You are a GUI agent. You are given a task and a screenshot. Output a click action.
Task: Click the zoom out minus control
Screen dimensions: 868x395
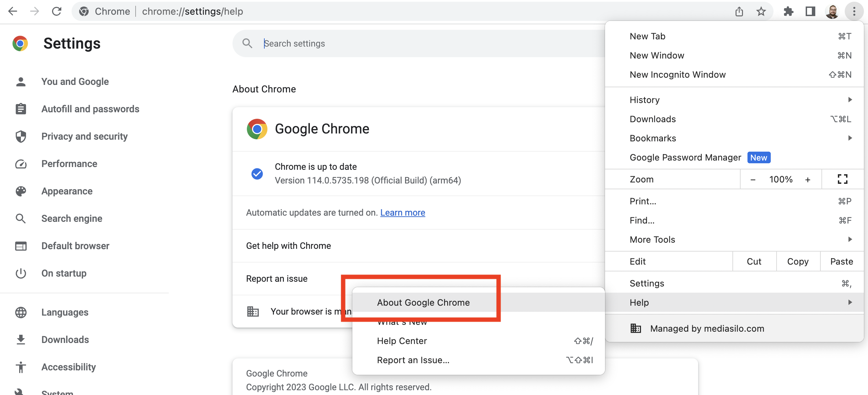(x=753, y=179)
